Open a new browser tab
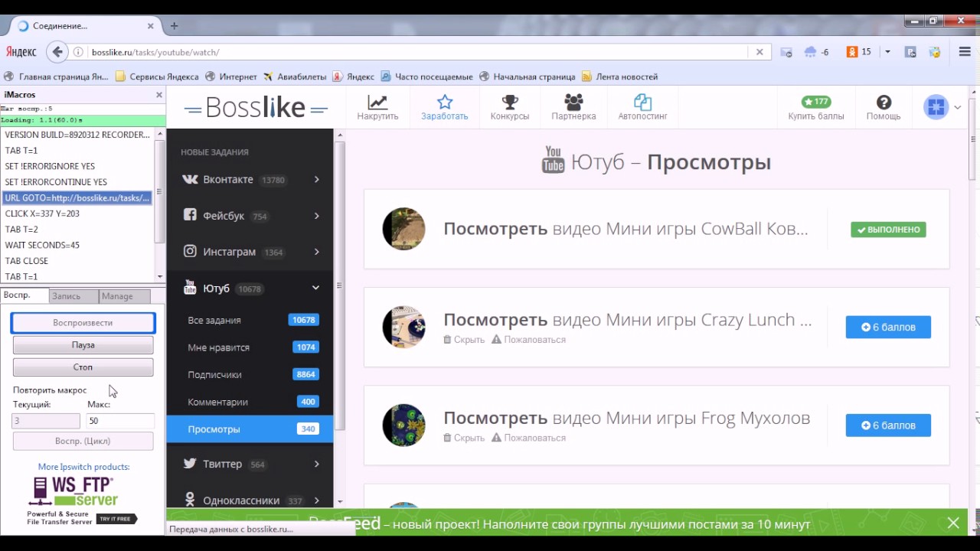This screenshot has height=551, width=980. click(175, 25)
